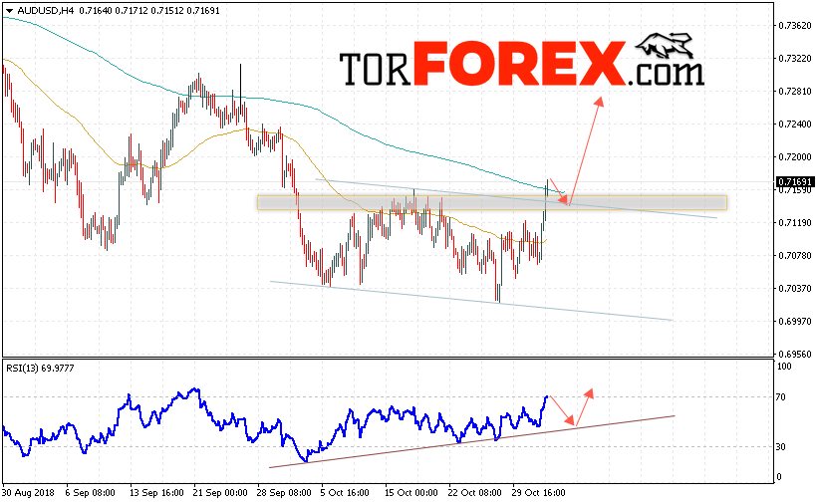The width and height of the screenshot is (816, 504).
Task: Click the 6 Sep 08:00 time label
Action: pos(90,493)
